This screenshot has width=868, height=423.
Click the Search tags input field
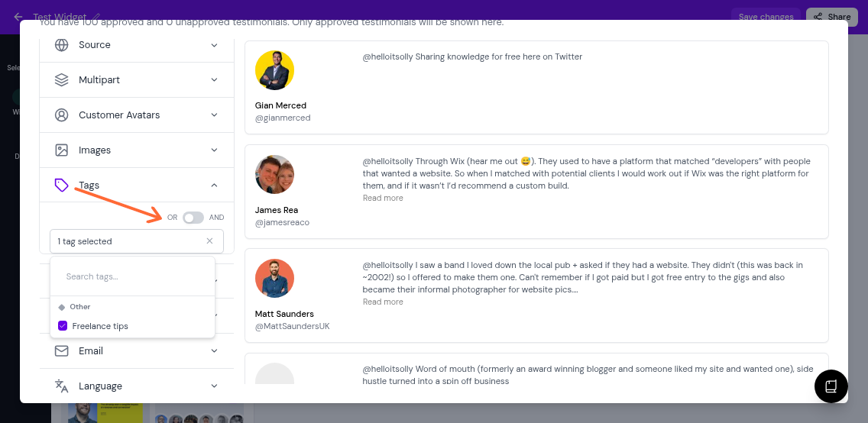(x=132, y=276)
